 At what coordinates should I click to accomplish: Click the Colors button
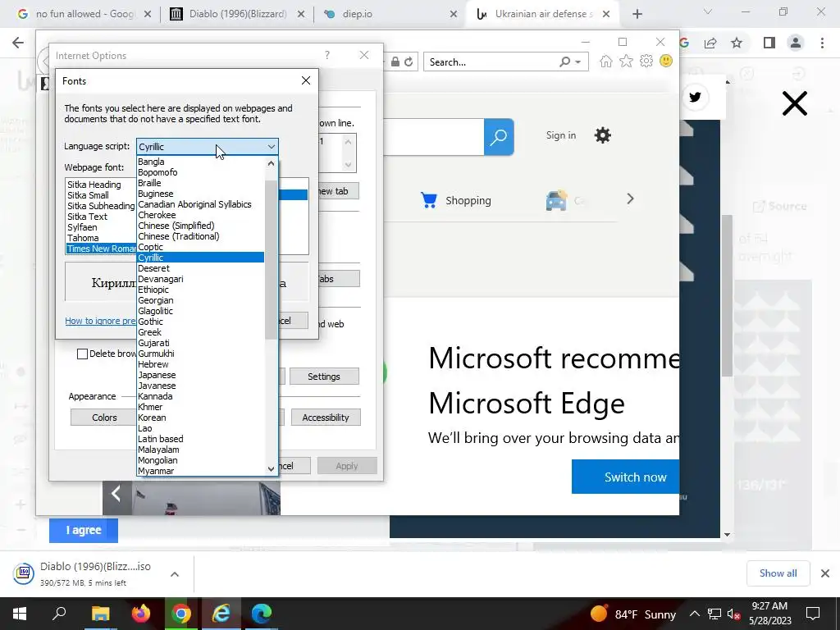tap(104, 418)
